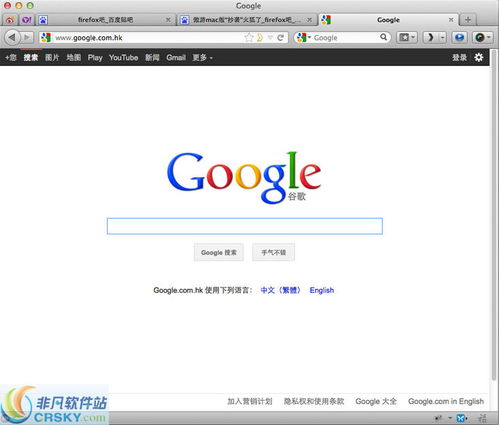Click the screenshot toolbar button

point(404,37)
